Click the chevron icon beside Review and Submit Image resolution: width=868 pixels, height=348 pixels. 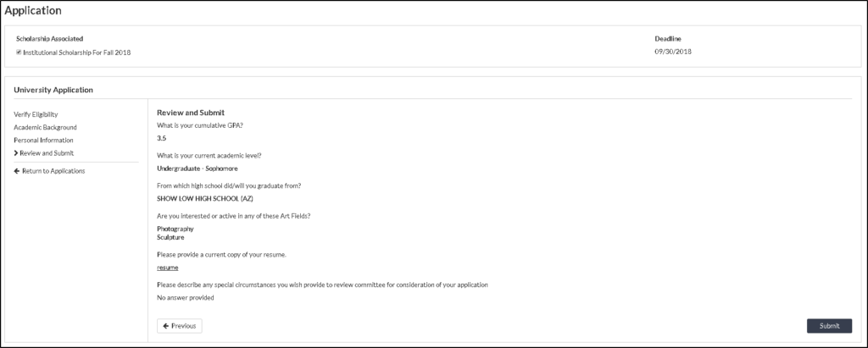coord(16,153)
